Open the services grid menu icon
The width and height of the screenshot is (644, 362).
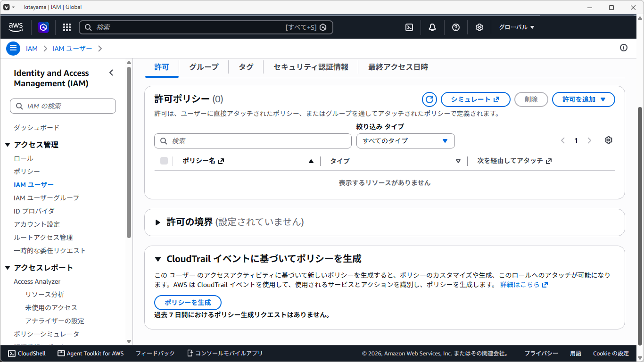pyautogui.click(x=67, y=27)
